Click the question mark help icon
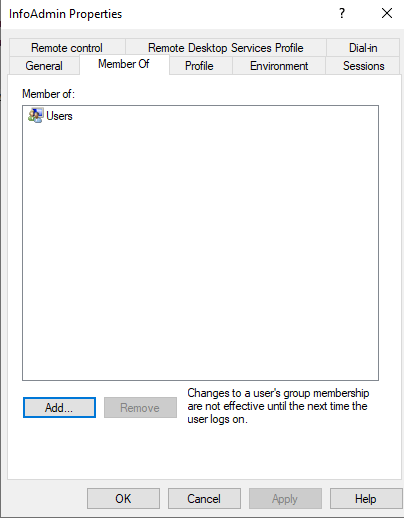Screen dimensions: 404x518 click(x=342, y=13)
